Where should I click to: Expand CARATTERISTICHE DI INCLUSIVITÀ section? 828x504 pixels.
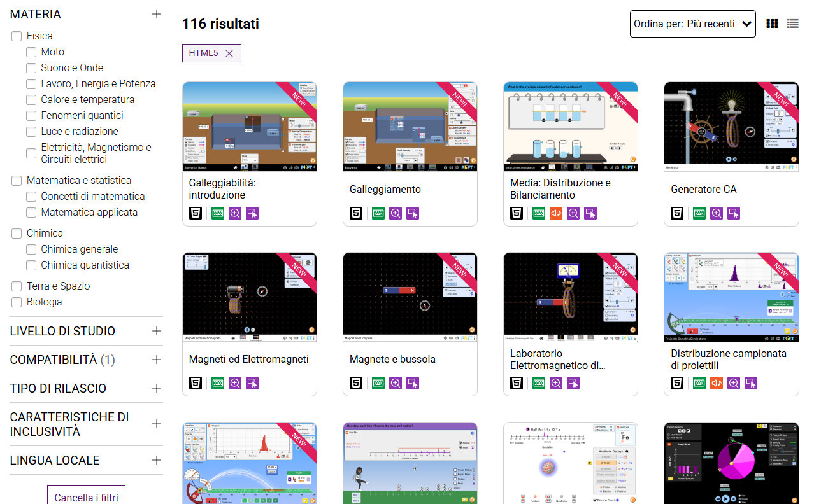coord(157,424)
